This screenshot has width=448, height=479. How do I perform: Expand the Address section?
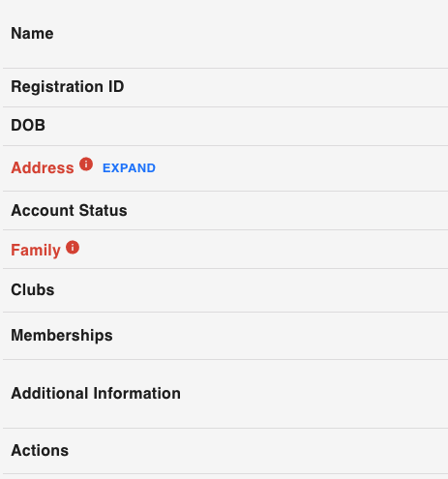tap(129, 168)
